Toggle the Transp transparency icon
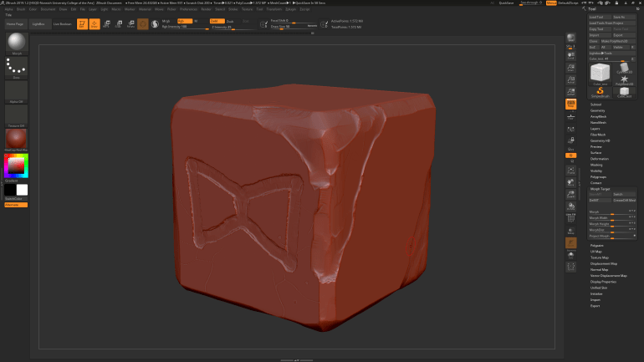This screenshot has width=644, height=362. click(x=571, y=231)
